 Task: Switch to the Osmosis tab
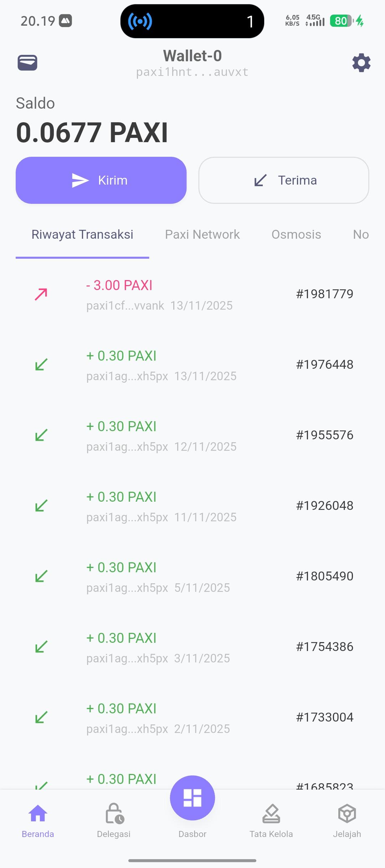click(296, 234)
